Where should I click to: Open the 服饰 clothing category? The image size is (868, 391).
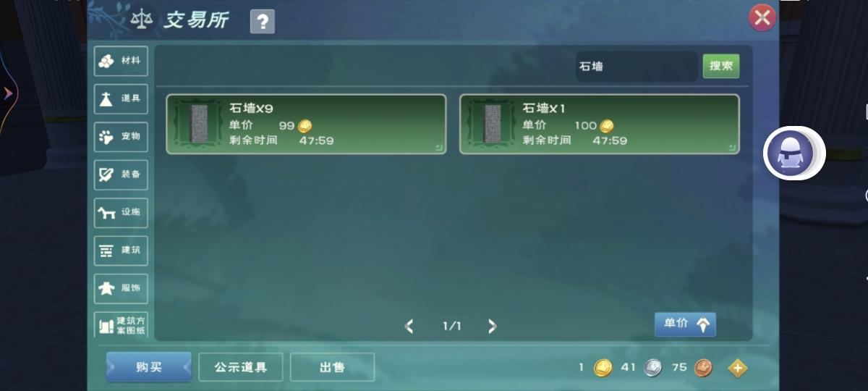point(121,288)
